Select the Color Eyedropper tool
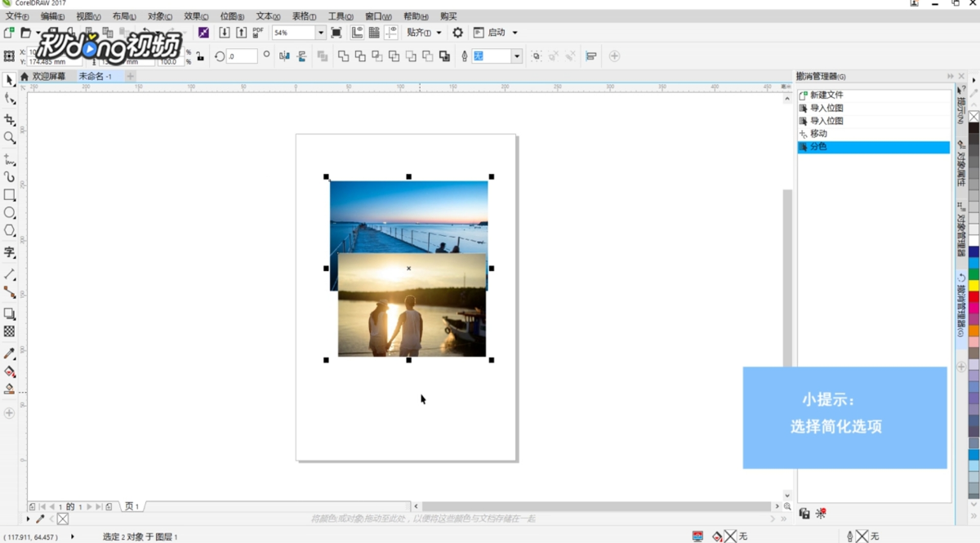980x543 pixels. point(9,354)
